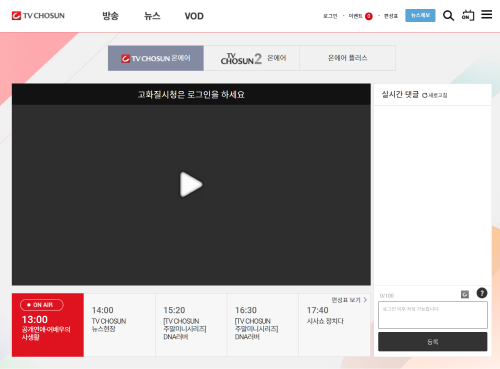Open the hamburger menu icon
The width and height of the screenshot is (500, 369).
(486, 15)
